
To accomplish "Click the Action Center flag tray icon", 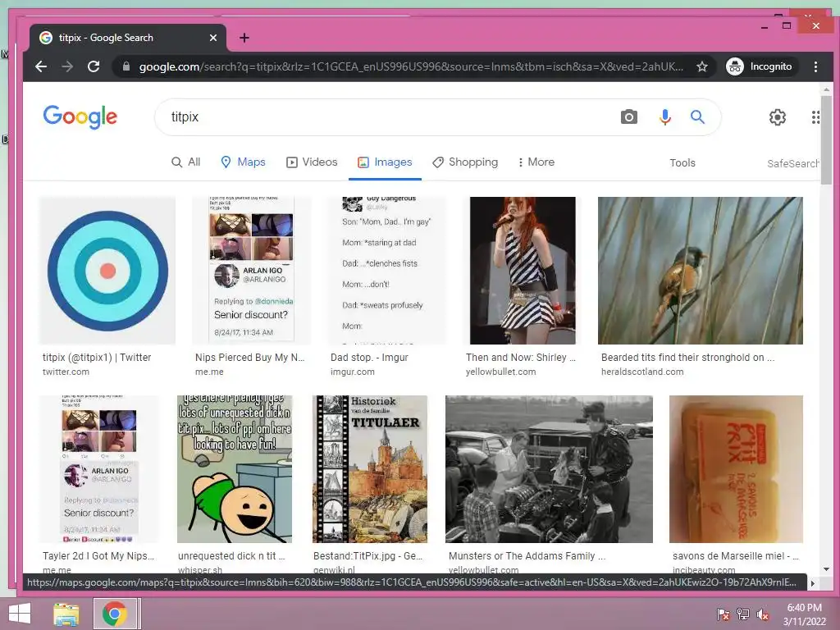I will (x=723, y=614).
